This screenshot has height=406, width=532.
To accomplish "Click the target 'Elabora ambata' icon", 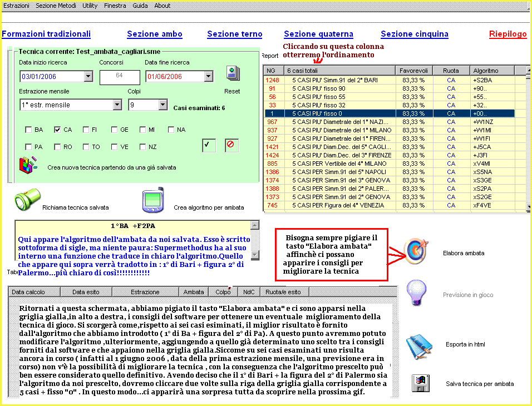I will click(x=416, y=252).
